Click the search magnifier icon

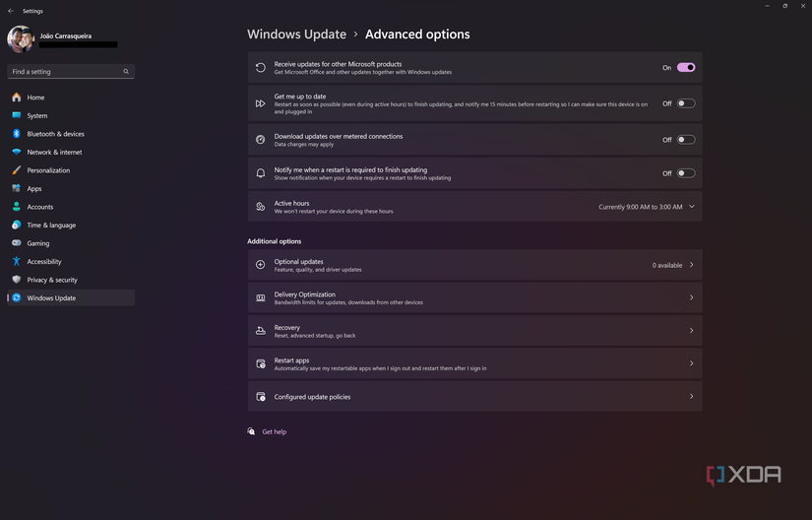[x=126, y=72]
